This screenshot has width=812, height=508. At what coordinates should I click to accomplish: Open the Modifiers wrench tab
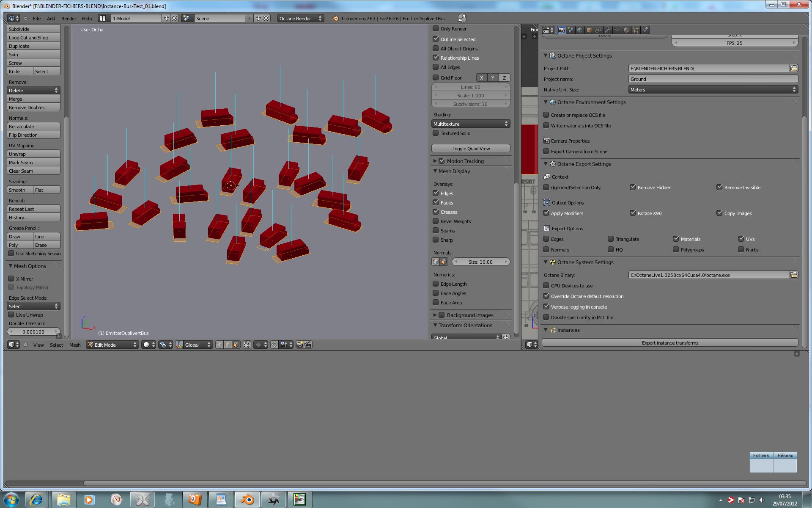tap(608, 30)
